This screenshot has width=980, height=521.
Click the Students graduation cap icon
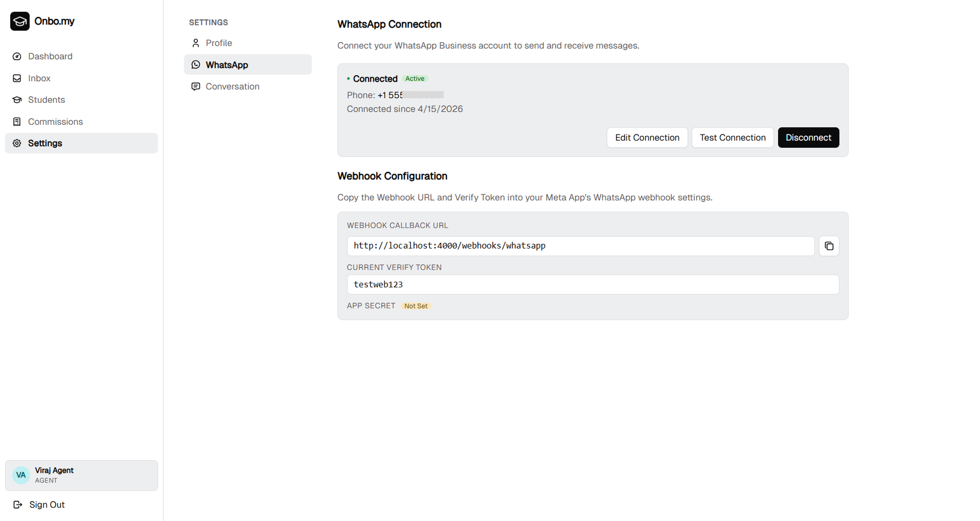pos(17,100)
